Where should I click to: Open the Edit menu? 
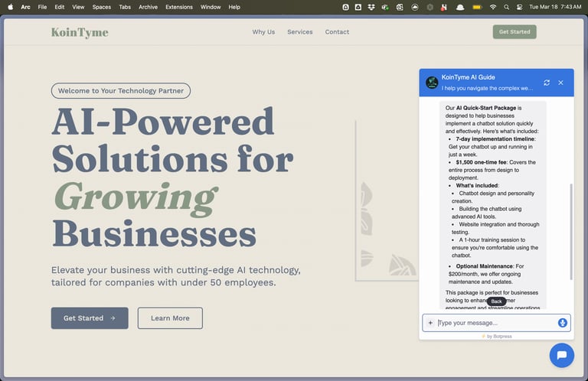coord(59,7)
